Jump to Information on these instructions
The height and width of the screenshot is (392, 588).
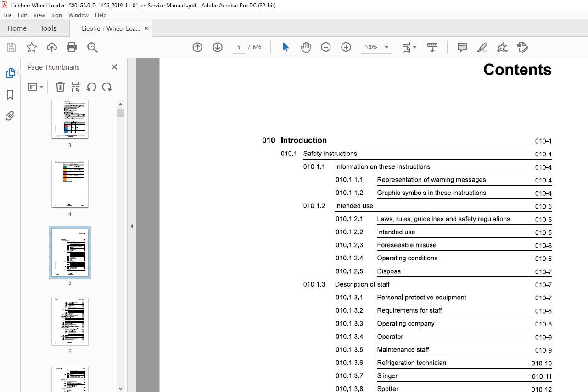[x=382, y=166]
